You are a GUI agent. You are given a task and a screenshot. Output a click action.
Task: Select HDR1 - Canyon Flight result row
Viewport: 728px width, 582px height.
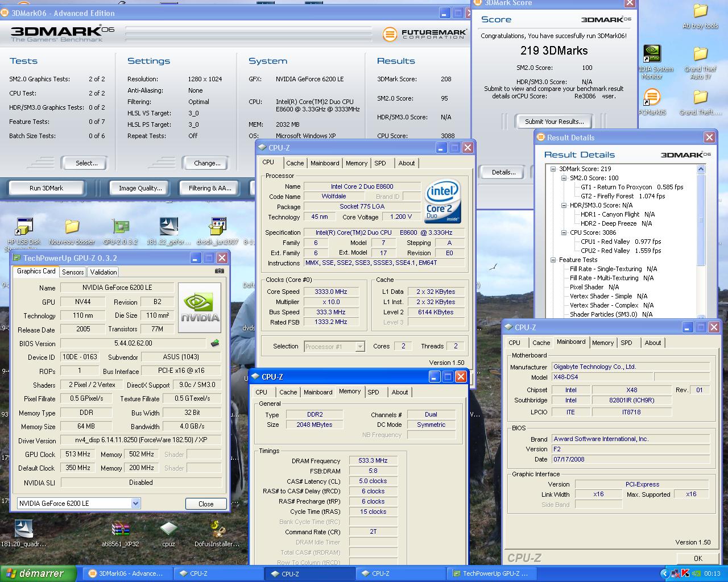coord(618,214)
